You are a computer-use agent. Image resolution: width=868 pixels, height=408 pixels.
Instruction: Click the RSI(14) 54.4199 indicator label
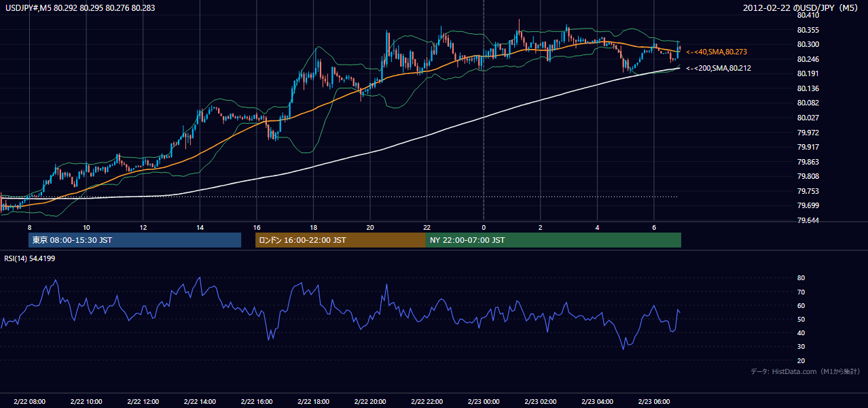pos(30,258)
